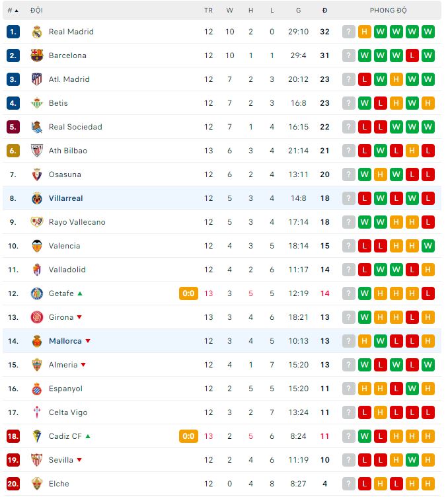The height and width of the screenshot is (497, 448).
Task: Sort table by the # rank column
Action: (13, 11)
